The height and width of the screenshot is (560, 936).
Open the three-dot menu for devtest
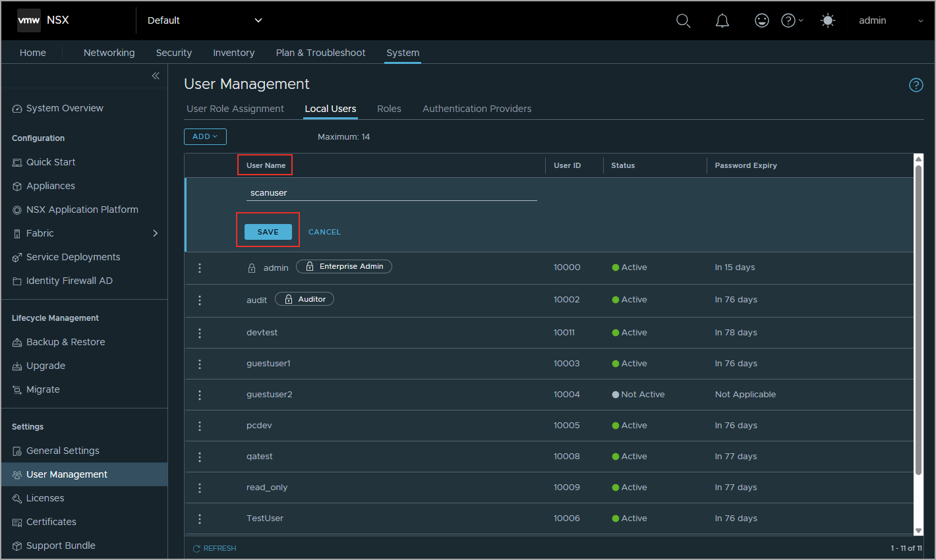pos(200,333)
